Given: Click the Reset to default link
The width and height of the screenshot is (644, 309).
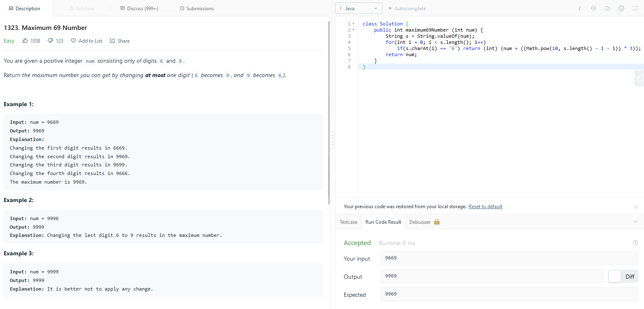Looking at the screenshot, I should coord(485,207).
